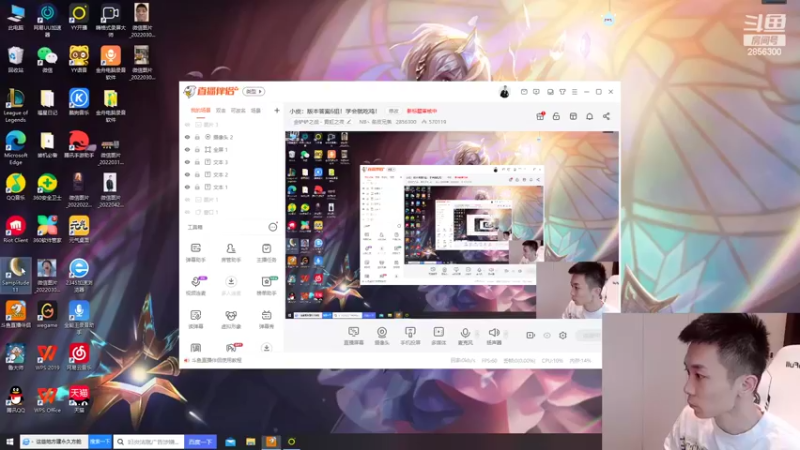Open the pill dropdown beside the 直播伴侣 logo
800x450 pixels.
coord(254,91)
